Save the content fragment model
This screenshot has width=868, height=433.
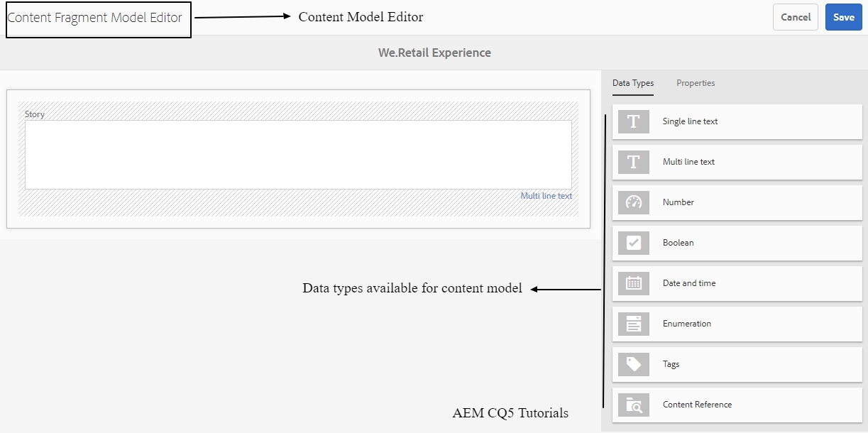click(843, 17)
